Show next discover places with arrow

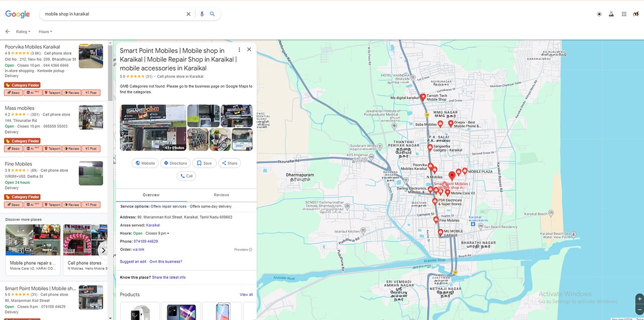tap(103, 250)
